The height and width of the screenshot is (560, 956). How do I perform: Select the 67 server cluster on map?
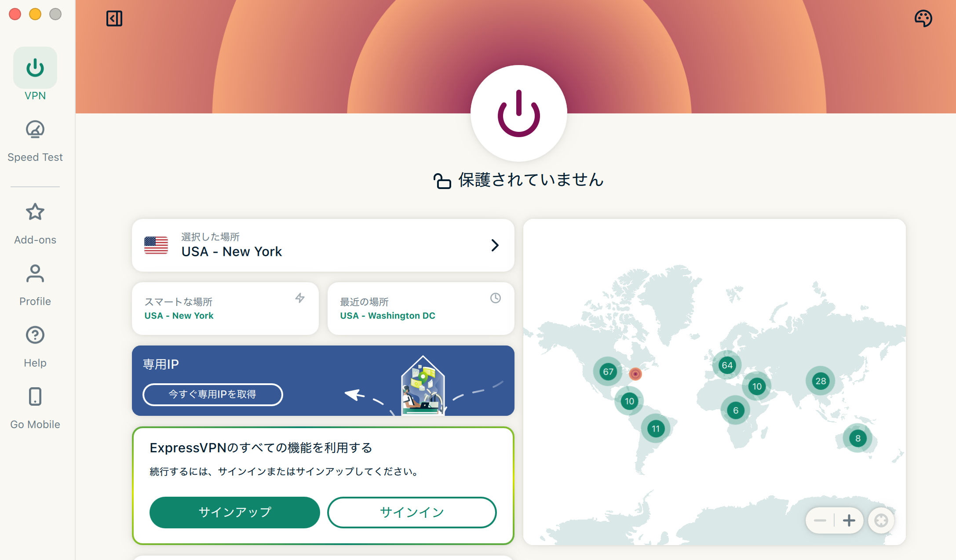[x=608, y=371]
